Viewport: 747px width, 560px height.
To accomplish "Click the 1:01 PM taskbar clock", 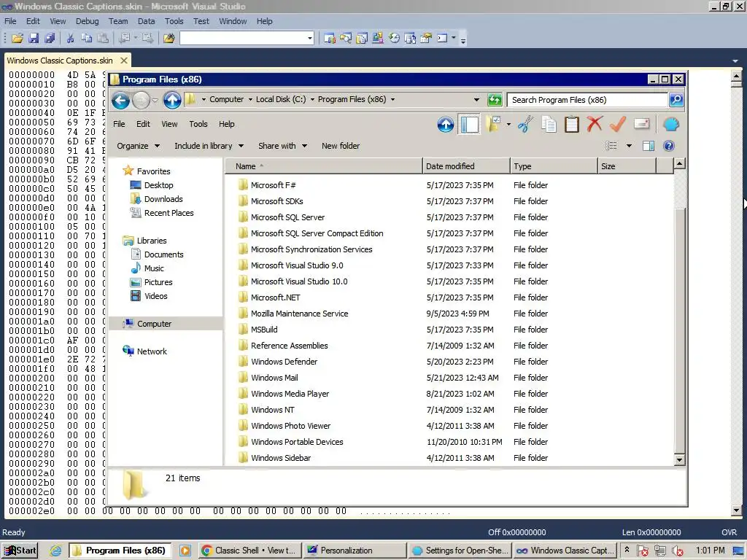I will click(x=711, y=551).
